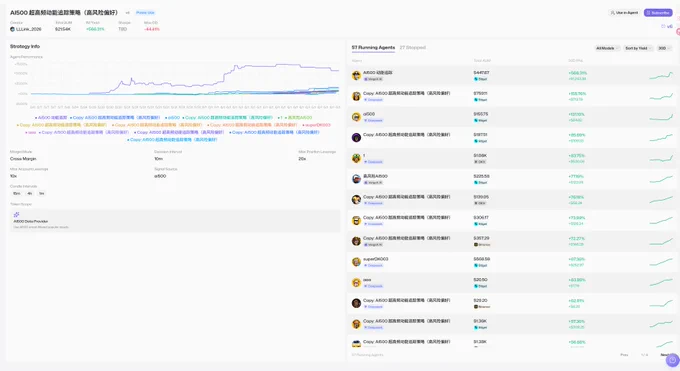Viewport: 680px width, 371px height.
Task: Click the aaa agent avatar
Action: [x=356, y=282]
